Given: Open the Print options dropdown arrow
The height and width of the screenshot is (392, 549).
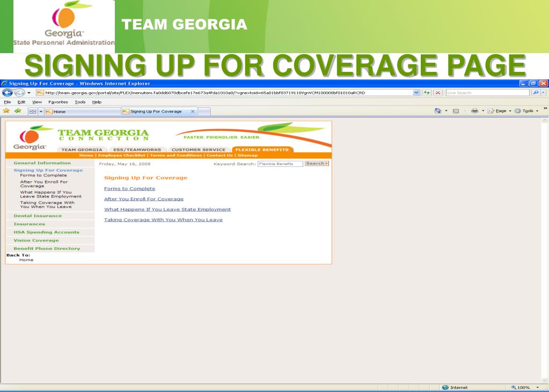Looking at the screenshot, I should click(x=483, y=111).
